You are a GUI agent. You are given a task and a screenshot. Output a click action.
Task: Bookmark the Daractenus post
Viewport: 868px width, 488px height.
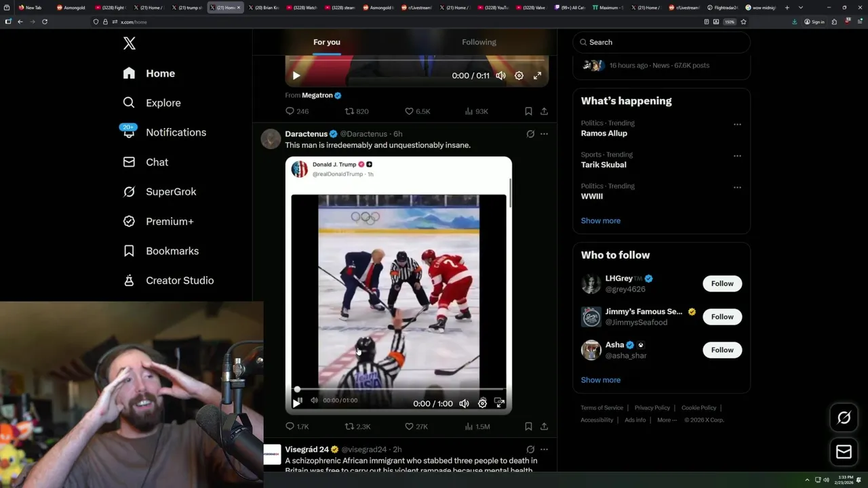click(528, 426)
